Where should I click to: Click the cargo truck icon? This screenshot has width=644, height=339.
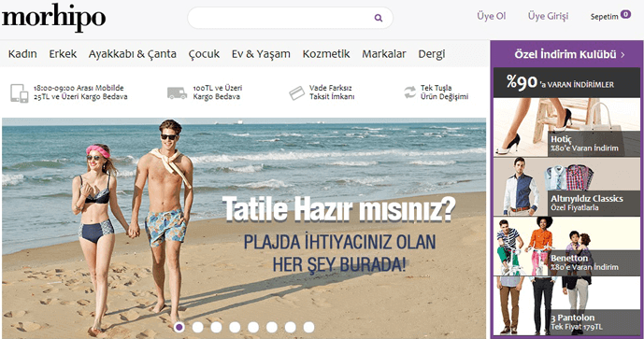click(177, 93)
